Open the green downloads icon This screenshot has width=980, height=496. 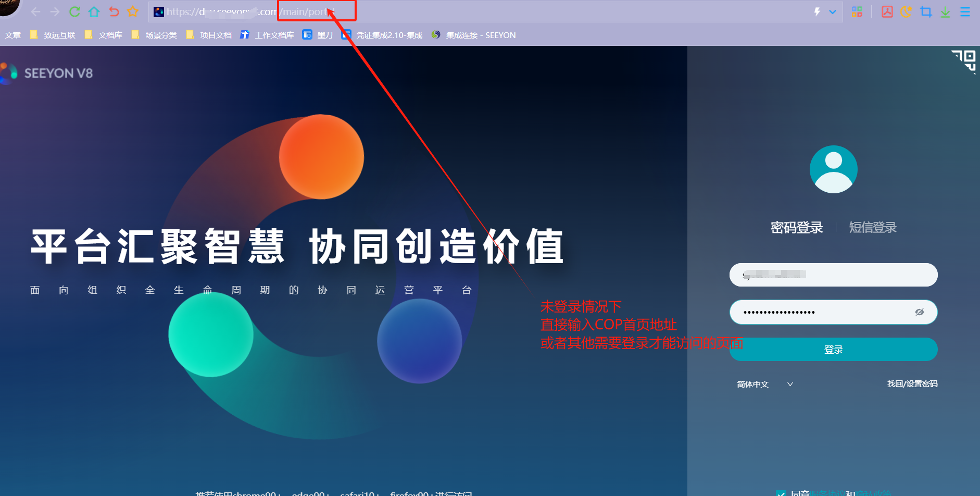[945, 11]
